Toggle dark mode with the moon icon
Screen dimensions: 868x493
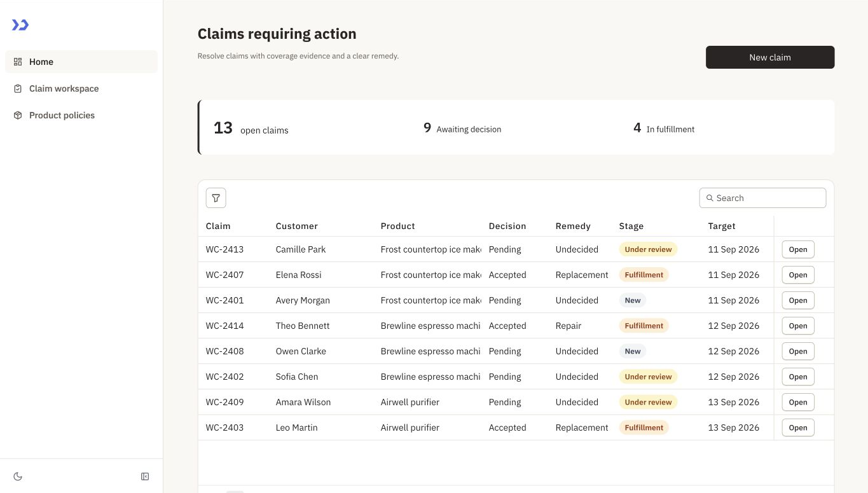tap(18, 476)
